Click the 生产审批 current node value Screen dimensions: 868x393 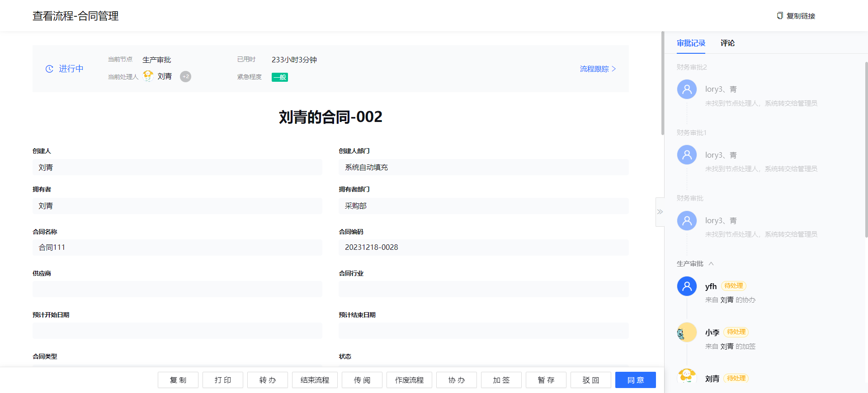pos(157,60)
